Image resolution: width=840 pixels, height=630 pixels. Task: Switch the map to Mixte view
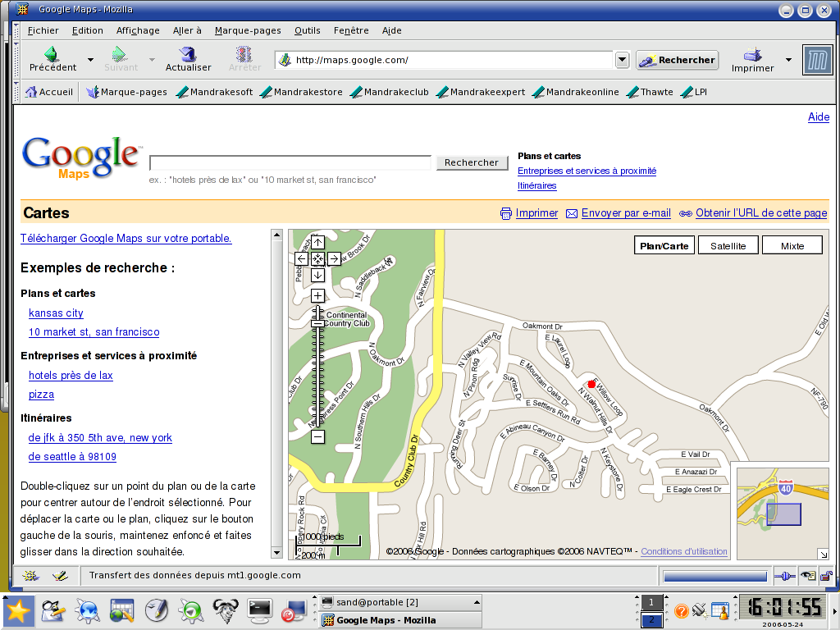pyautogui.click(x=792, y=246)
